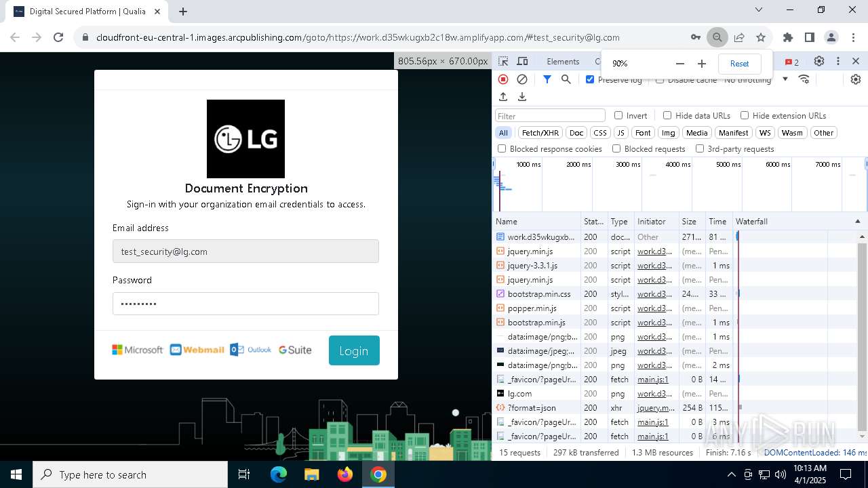Filter requests by Doc type

(x=576, y=133)
